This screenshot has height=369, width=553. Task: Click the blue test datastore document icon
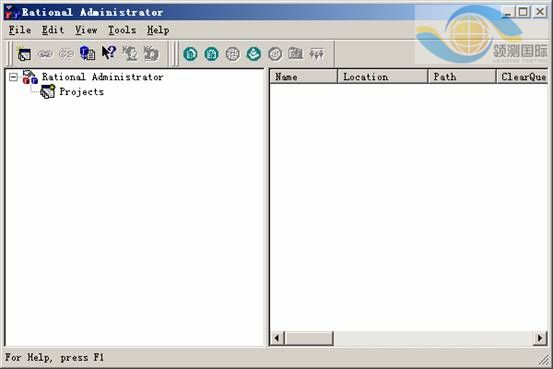pyautogui.click(x=87, y=54)
